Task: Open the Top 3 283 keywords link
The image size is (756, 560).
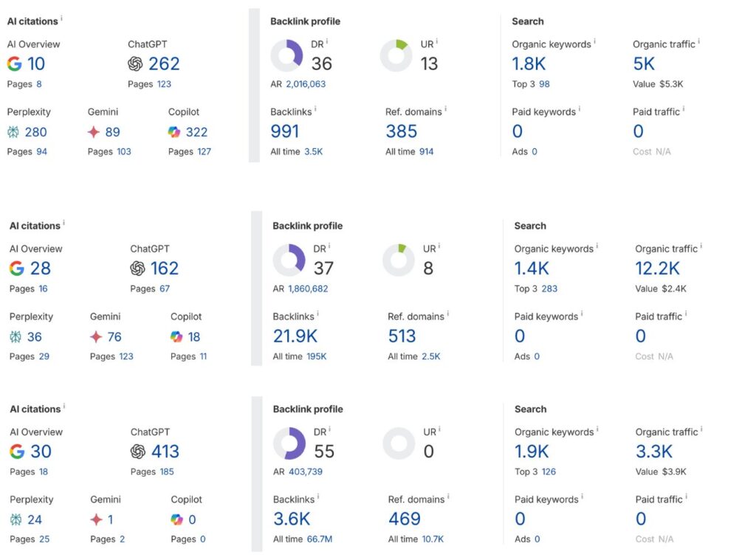Action: tap(549, 288)
